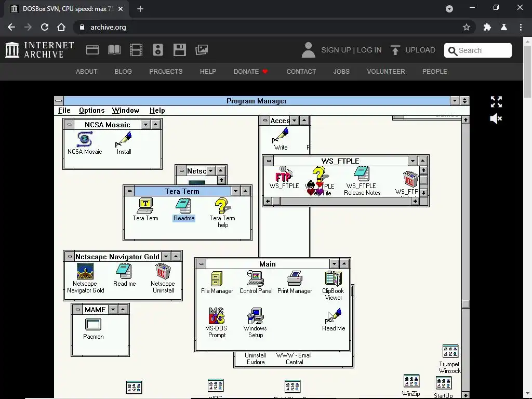Click the UPLOAD button

click(413, 50)
